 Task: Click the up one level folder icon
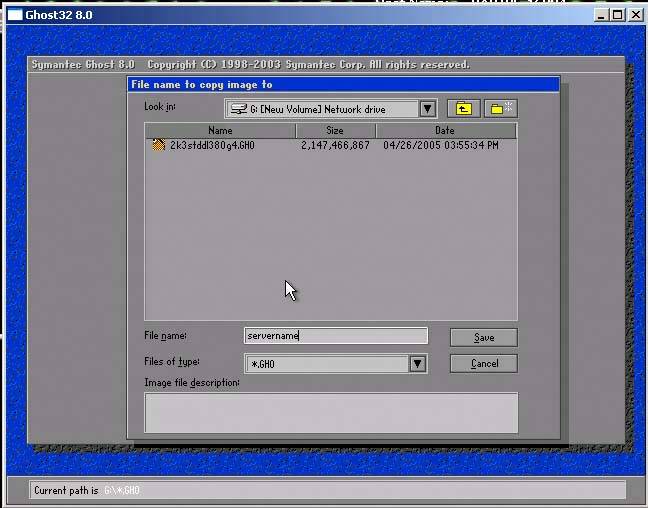(464, 109)
